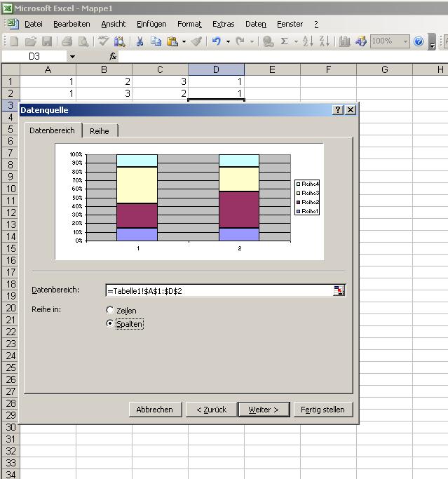Click the Abbrechen button
The height and width of the screenshot is (479, 448).
pos(154,410)
